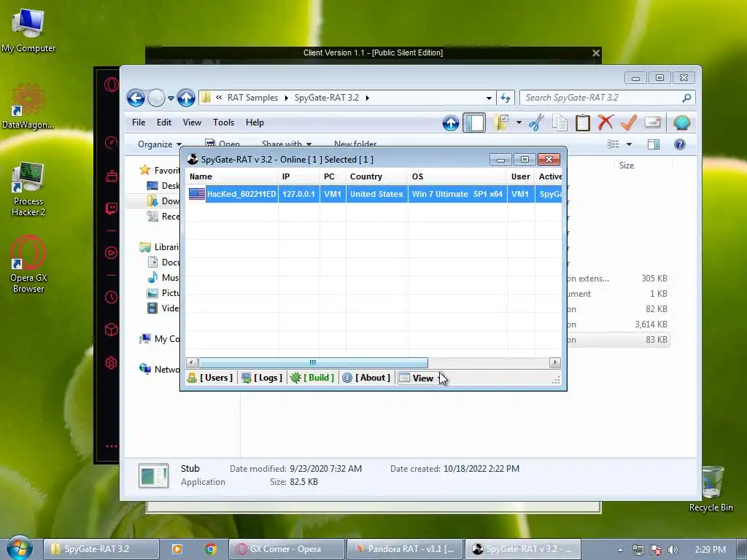This screenshot has height=560, width=747.
Task: Click the blue Up arrow toolbar icon
Action: point(451,122)
